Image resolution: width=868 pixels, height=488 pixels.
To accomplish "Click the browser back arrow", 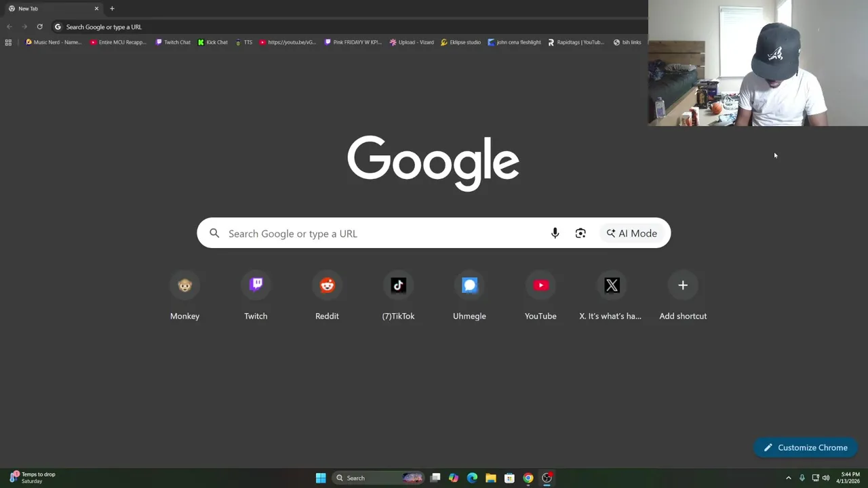I will (9, 26).
